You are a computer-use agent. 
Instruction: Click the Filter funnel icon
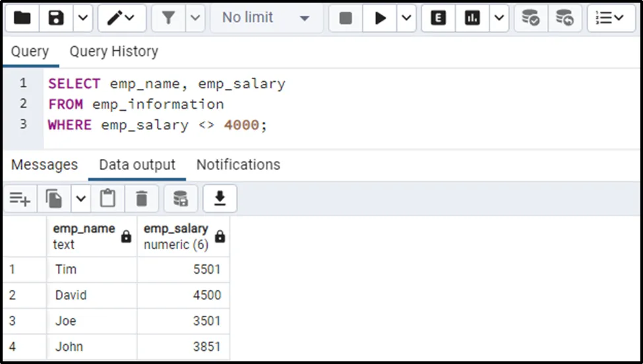coord(169,18)
